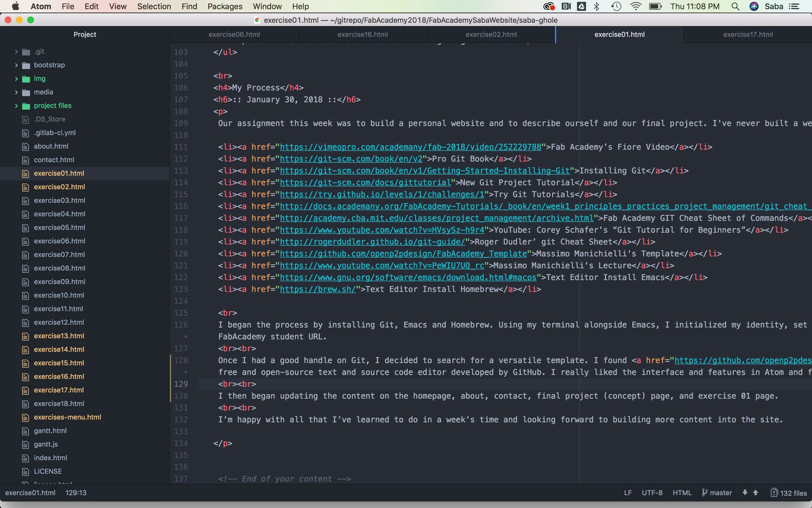Change the LF line ending setting
Image resolution: width=812 pixels, height=508 pixels.
click(628, 493)
